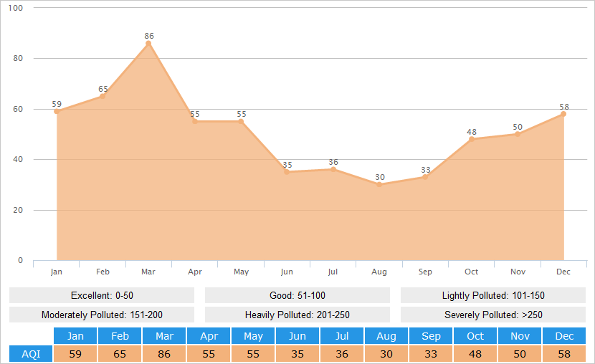Viewport: 595px width, 364px height.
Task: Click the June data point labeled 35
Action: 287,172
